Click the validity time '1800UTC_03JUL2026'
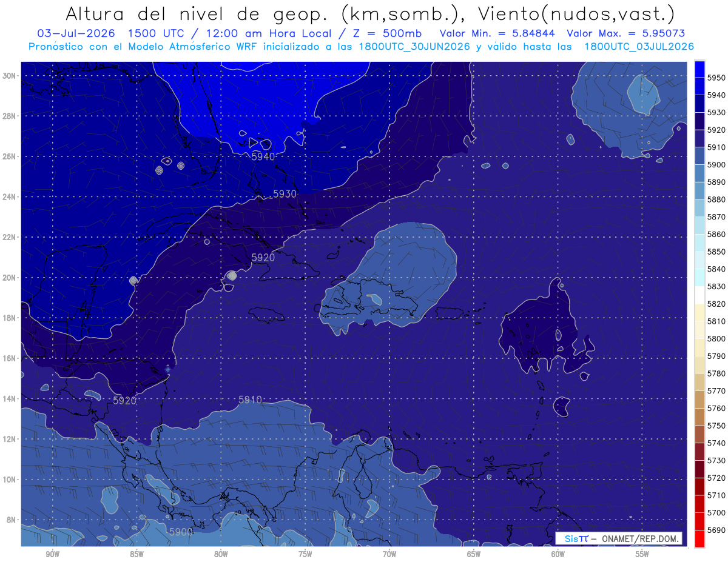Screen dimensions: 728x562 [638, 46]
